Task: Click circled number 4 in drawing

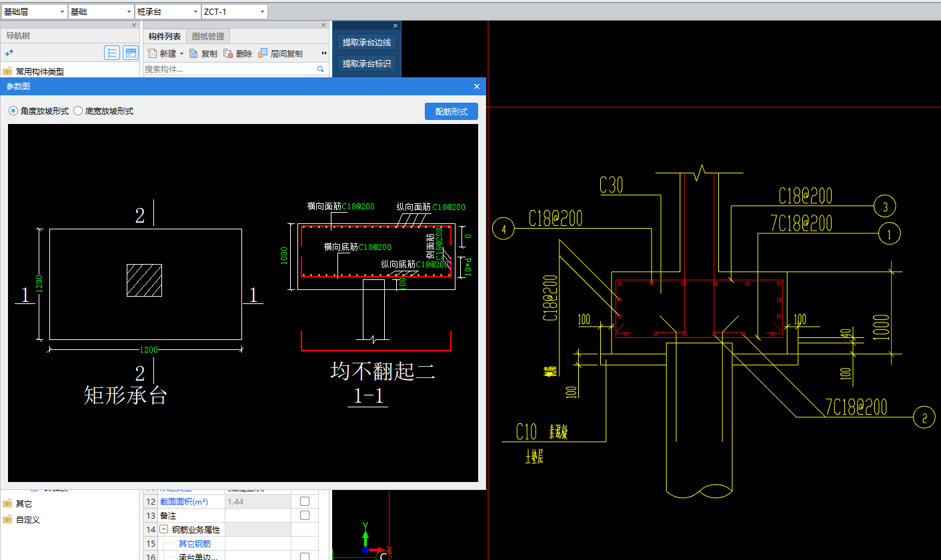Action: tap(504, 229)
